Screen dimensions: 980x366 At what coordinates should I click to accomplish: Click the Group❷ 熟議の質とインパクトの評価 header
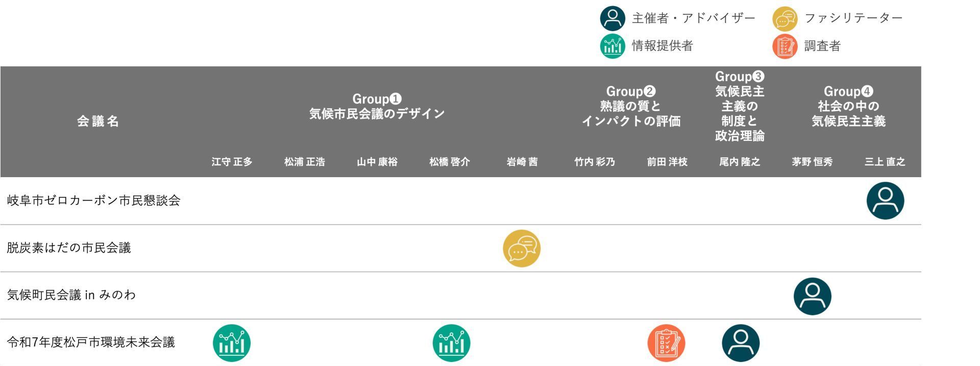(x=631, y=106)
